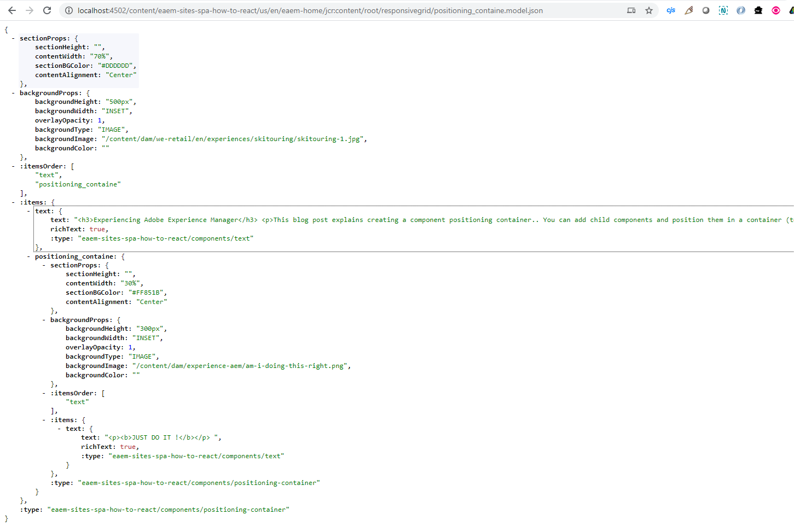794x532 pixels.
Task: Open the pink eye extension
Action: click(776, 10)
